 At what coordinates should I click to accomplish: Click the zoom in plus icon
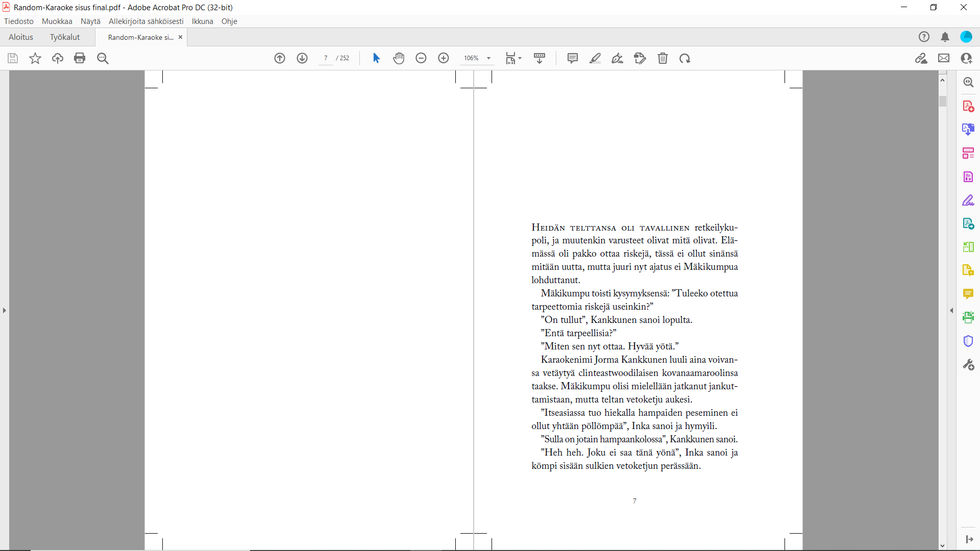(x=444, y=58)
